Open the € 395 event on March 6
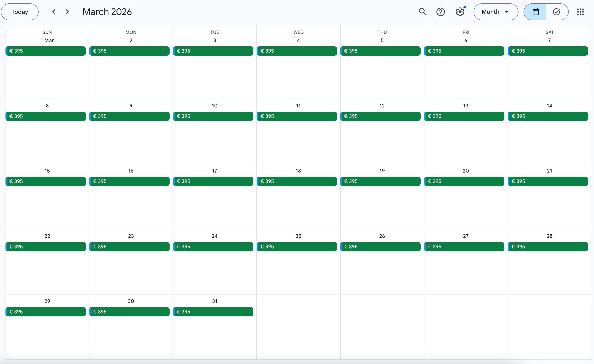 pos(464,51)
